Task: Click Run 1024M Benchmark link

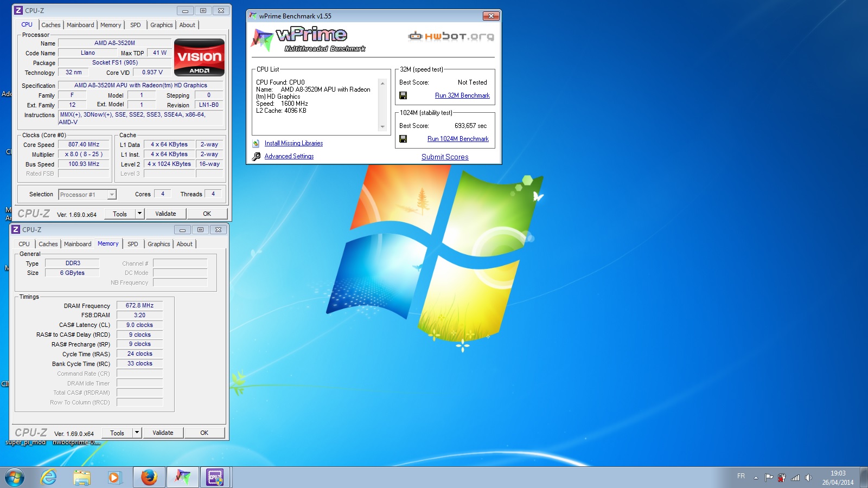Action: tap(458, 139)
